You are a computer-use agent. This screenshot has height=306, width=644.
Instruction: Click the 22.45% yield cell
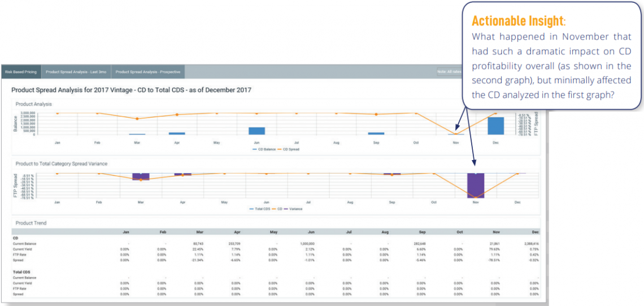[x=199, y=249]
